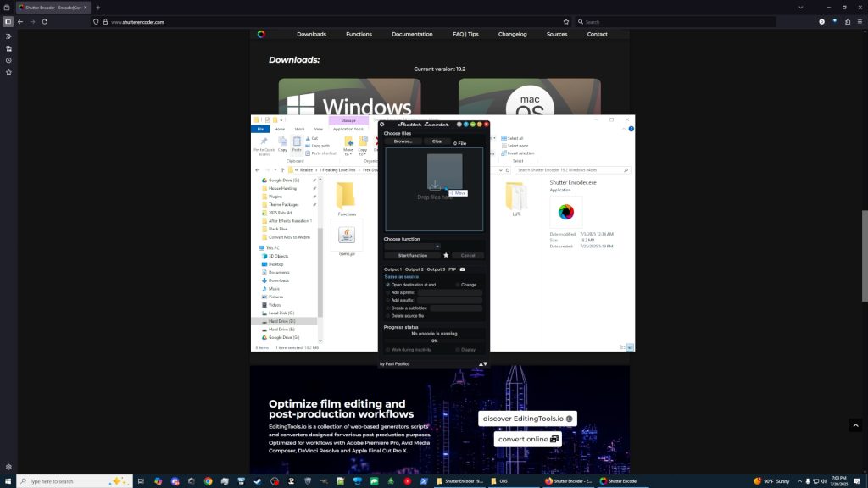868x488 pixels.
Task: Expand Explorer address bar history dropdown
Action: click(x=500, y=170)
